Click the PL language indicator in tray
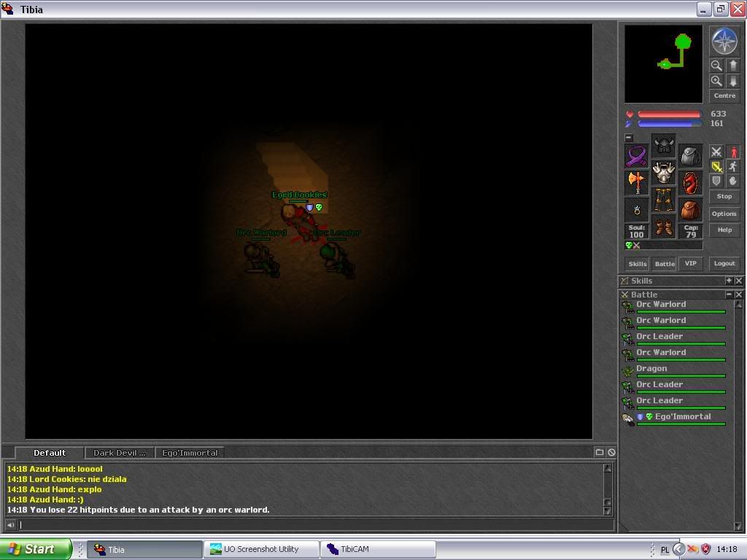 coord(665,550)
